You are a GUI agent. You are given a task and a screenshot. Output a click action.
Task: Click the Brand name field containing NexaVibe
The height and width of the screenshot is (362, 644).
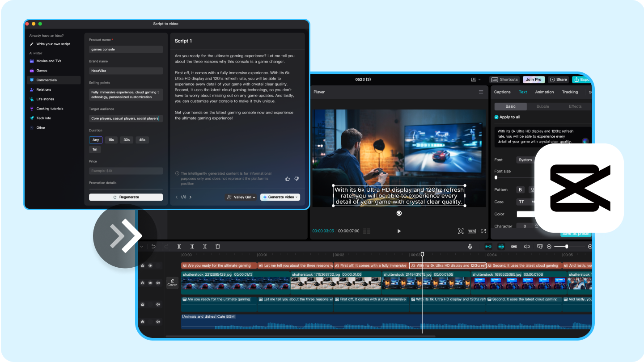(x=126, y=71)
